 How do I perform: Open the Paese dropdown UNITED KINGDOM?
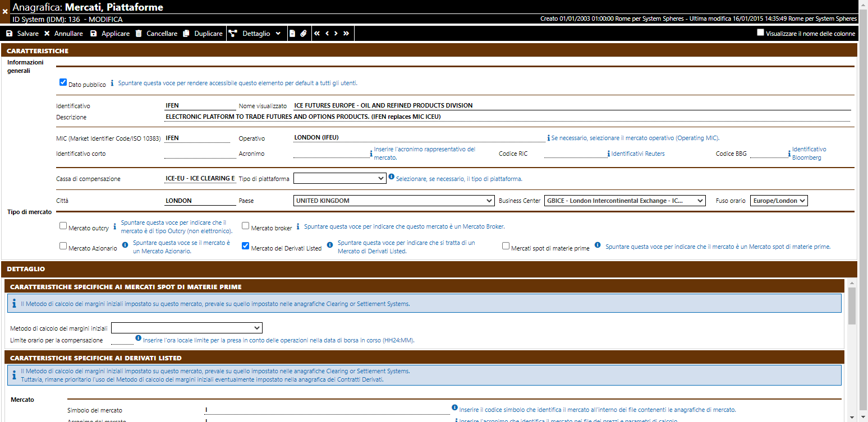click(x=394, y=201)
